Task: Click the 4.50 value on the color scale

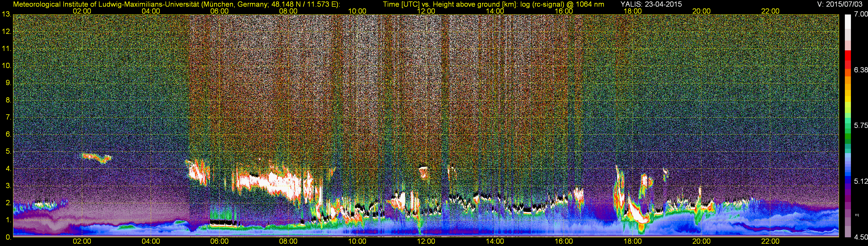Action: pos(860,237)
